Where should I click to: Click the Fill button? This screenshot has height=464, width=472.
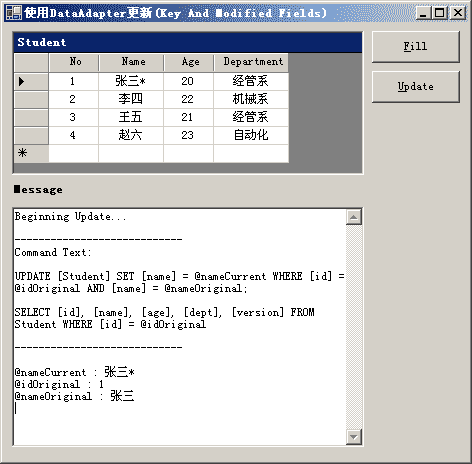[416, 47]
